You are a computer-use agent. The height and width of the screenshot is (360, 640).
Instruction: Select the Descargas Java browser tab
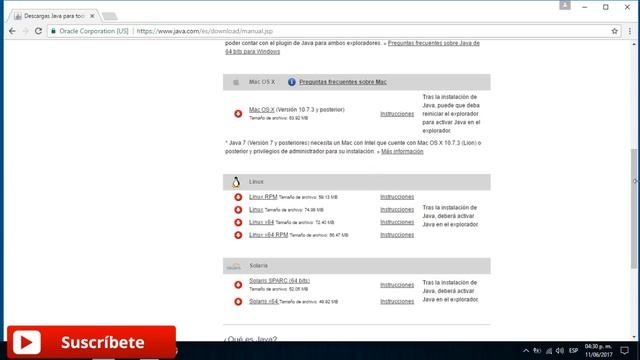[53, 16]
